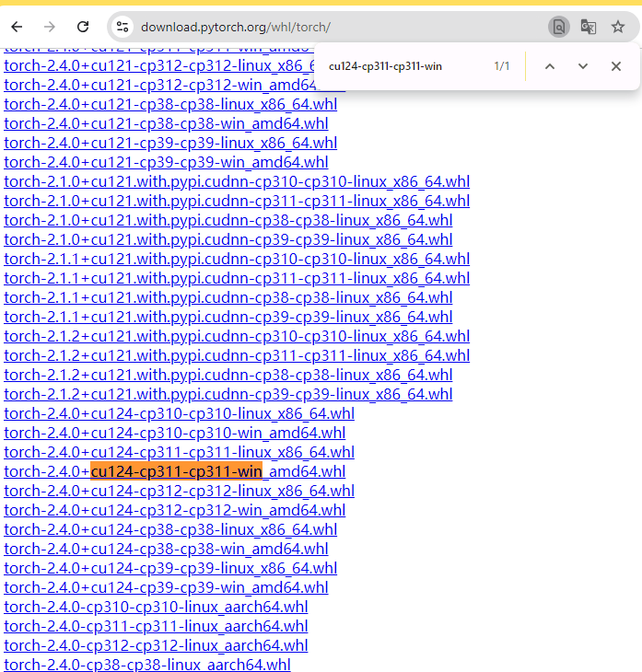Open torch-2.1.1+cu121.with.pypi.cudnn-cp310 linux link

coord(237,259)
